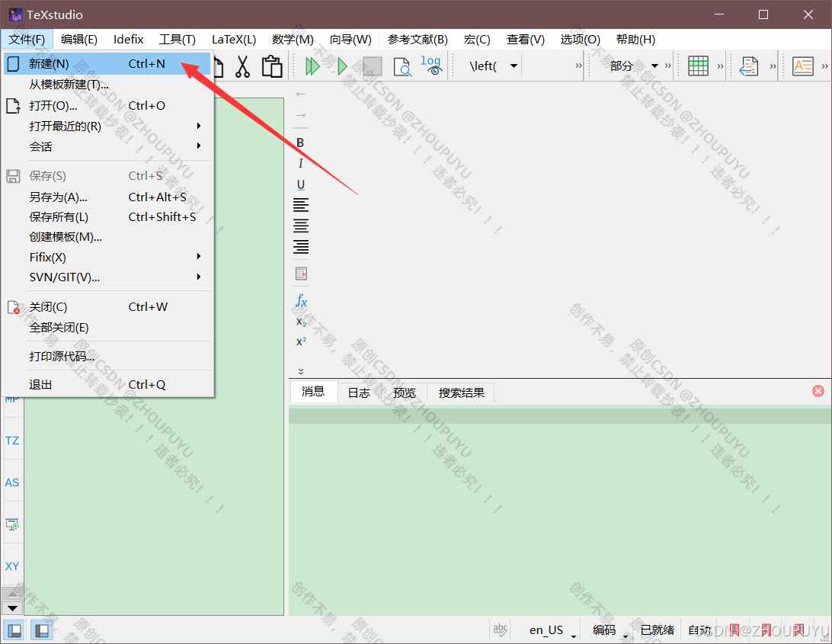Click the TZ sidebar symbol icon
The height and width of the screenshot is (644, 832).
pyautogui.click(x=12, y=441)
